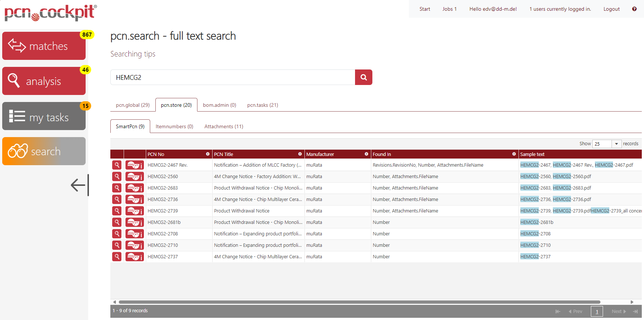Click the Next page button
Screen dimensions: 644x320
click(x=619, y=312)
